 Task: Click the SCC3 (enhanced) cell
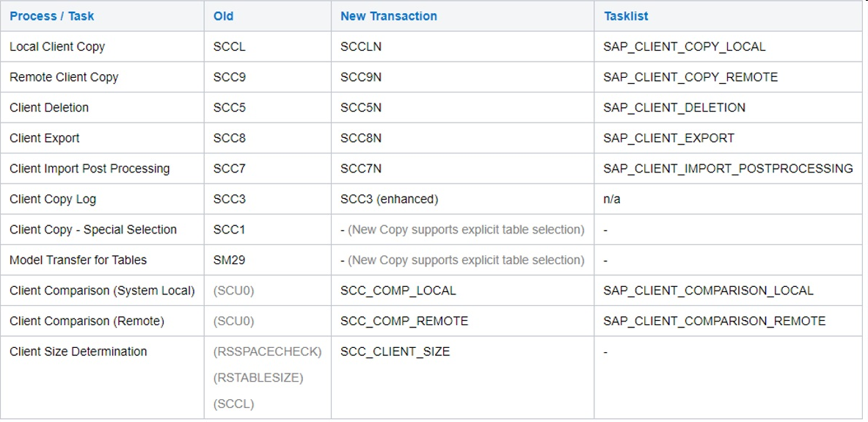pos(389,199)
